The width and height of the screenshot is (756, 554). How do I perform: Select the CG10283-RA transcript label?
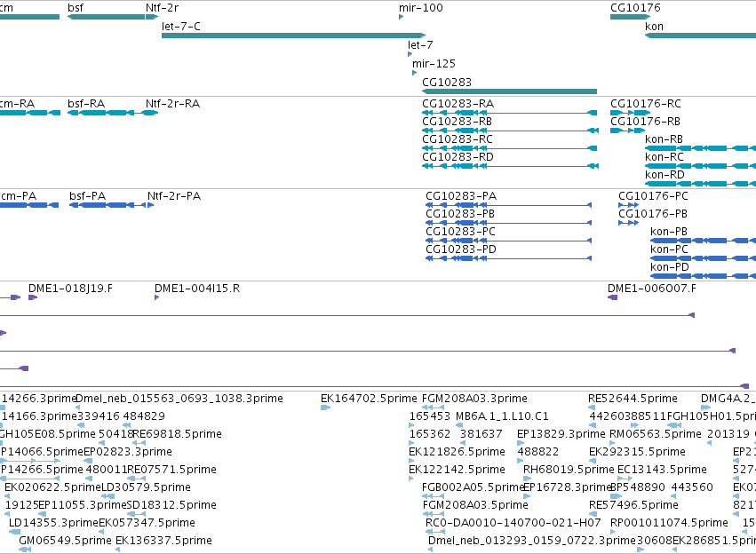point(458,104)
